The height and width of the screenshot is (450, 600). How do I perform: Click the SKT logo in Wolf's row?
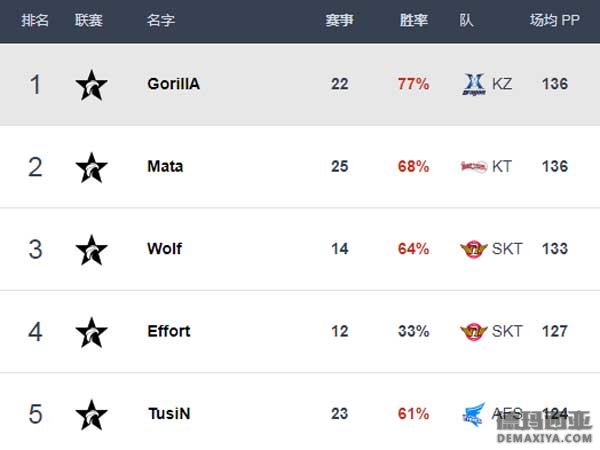click(x=474, y=249)
